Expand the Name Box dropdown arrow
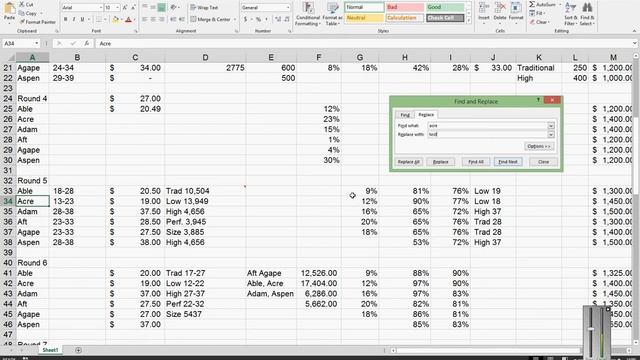640x360 pixels. [36, 43]
